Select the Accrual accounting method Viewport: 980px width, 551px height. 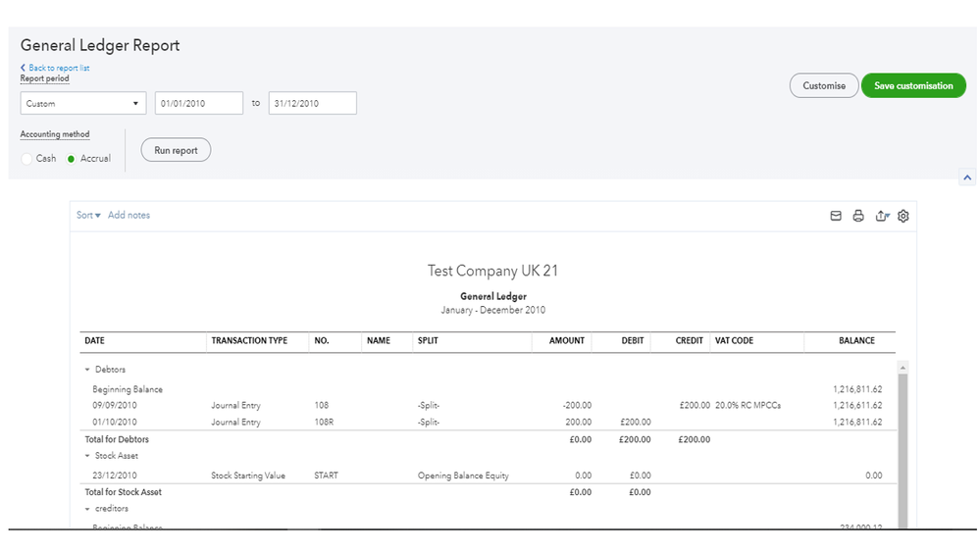tap(71, 159)
